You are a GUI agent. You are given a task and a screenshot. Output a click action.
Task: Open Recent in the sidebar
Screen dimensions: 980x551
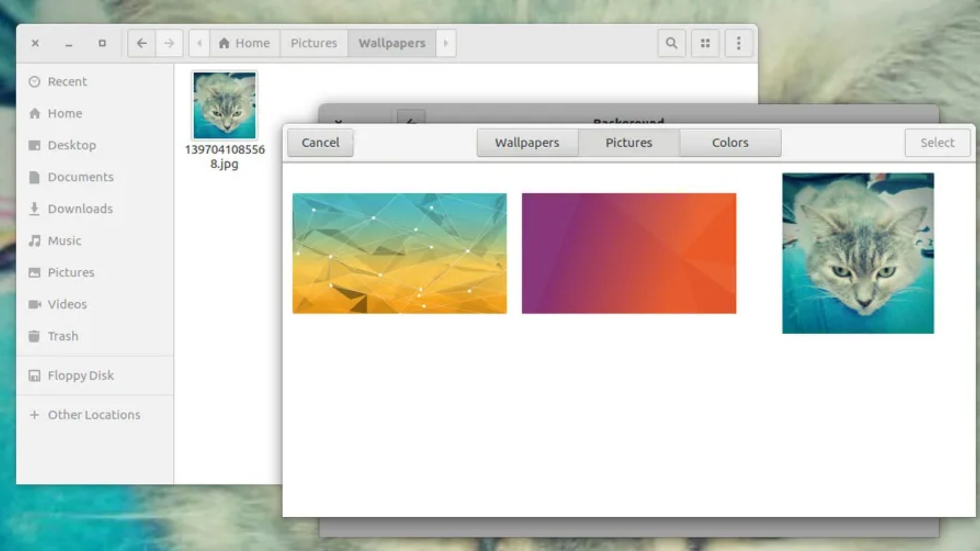click(94, 82)
